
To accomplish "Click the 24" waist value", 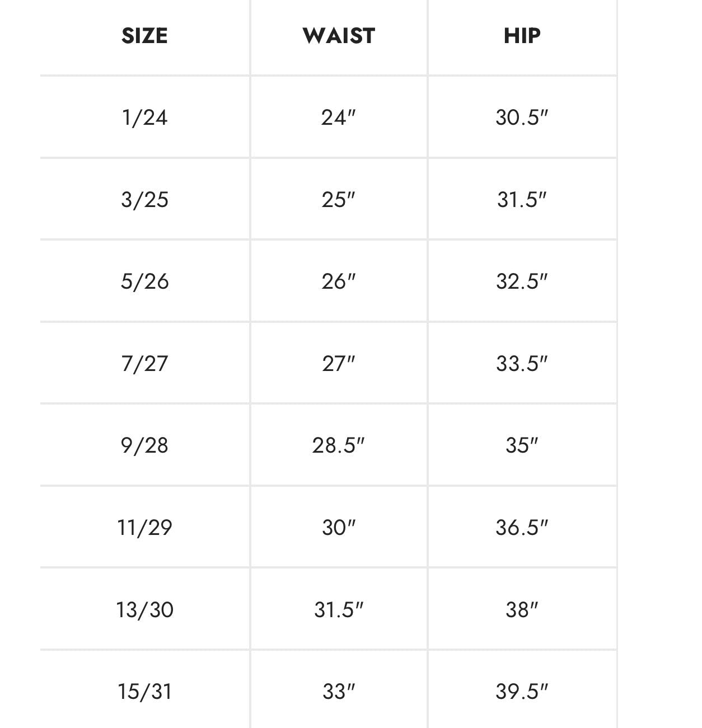I will pos(339,118).
